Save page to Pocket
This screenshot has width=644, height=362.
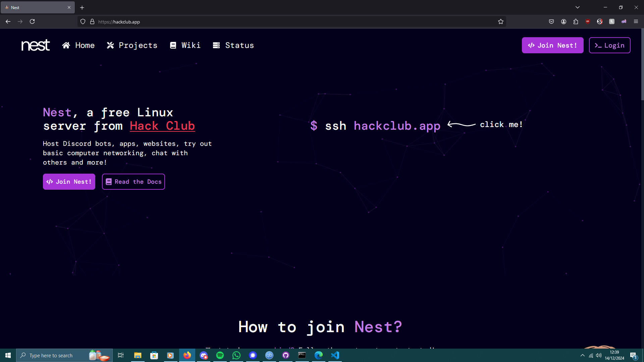(x=551, y=22)
